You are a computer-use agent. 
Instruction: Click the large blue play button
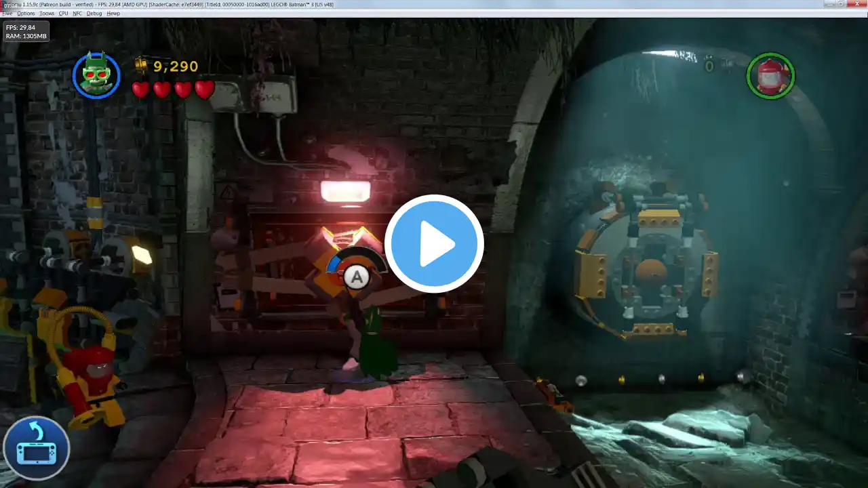pyautogui.click(x=434, y=244)
